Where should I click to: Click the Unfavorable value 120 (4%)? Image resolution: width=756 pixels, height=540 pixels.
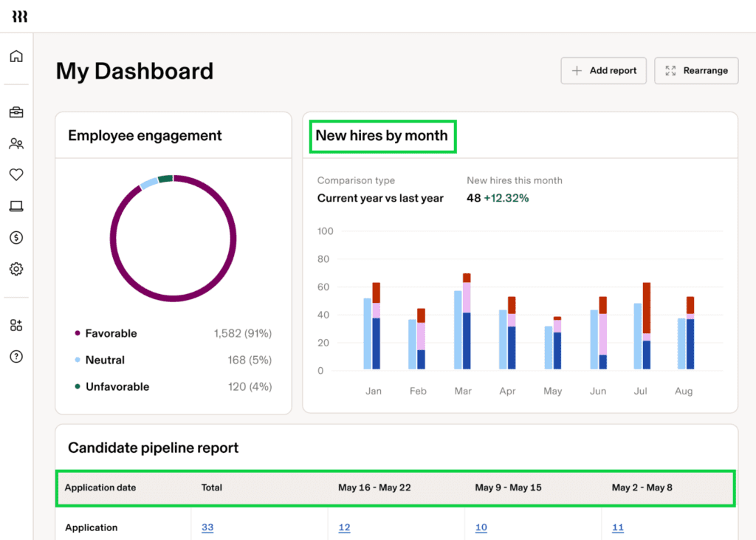pos(250,386)
